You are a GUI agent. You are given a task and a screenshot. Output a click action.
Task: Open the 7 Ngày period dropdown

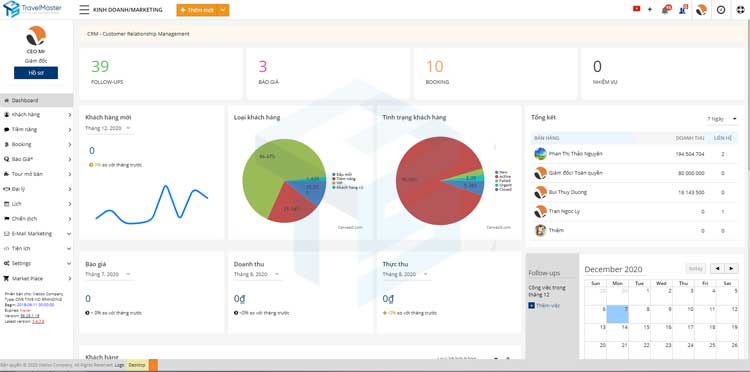point(722,119)
